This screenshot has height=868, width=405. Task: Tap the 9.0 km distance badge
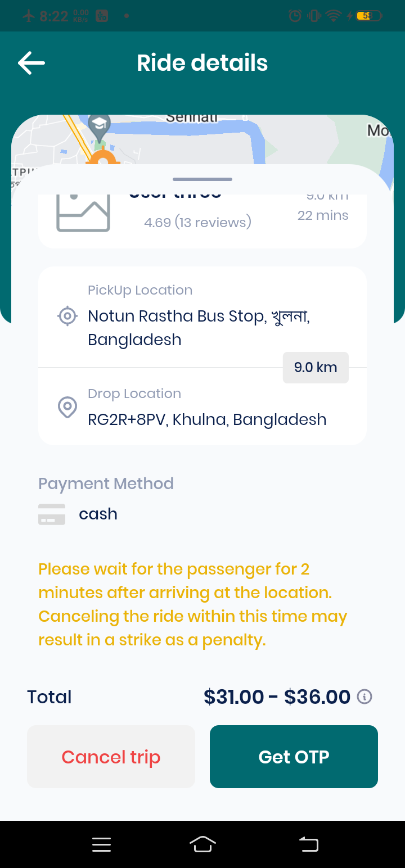316,368
